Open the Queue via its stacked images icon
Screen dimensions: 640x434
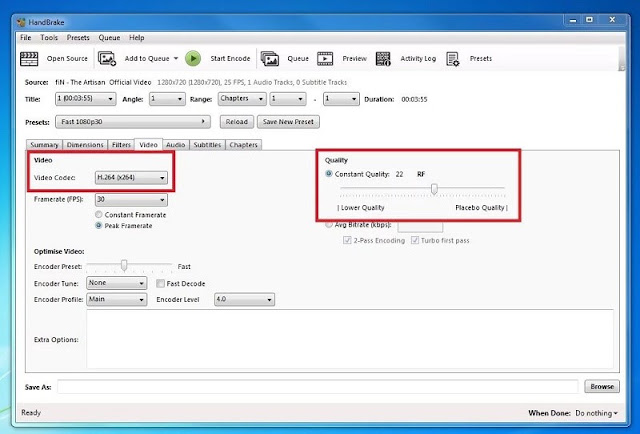(270, 58)
